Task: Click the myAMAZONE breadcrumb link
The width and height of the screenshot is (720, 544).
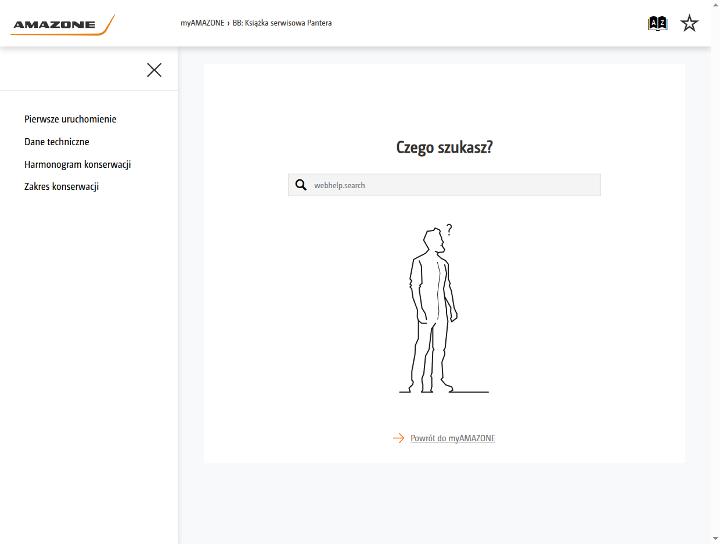Action: point(202,23)
